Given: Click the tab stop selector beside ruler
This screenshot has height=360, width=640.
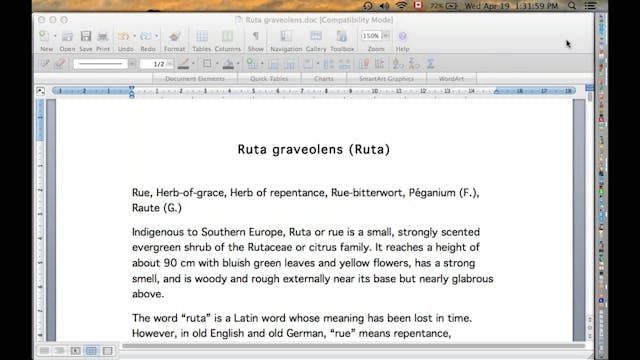Looking at the screenshot, I should pyautogui.click(x=40, y=91).
